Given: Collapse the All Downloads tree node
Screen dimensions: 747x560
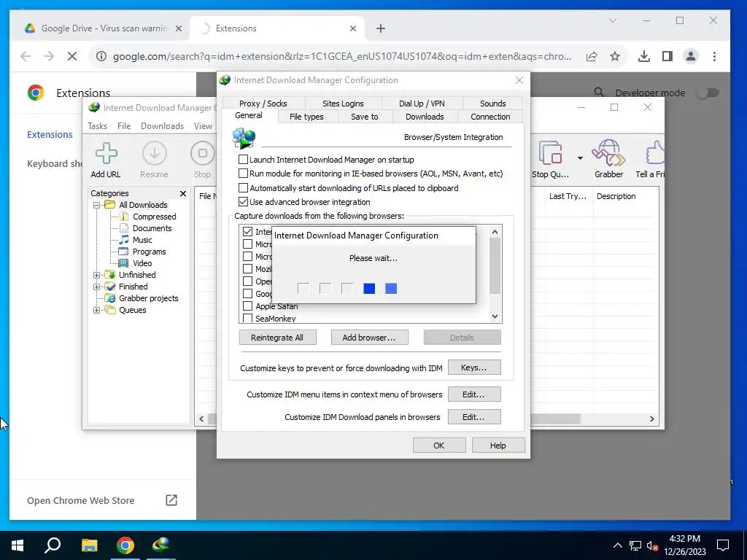Looking at the screenshot, I should (x=97, y=205).
